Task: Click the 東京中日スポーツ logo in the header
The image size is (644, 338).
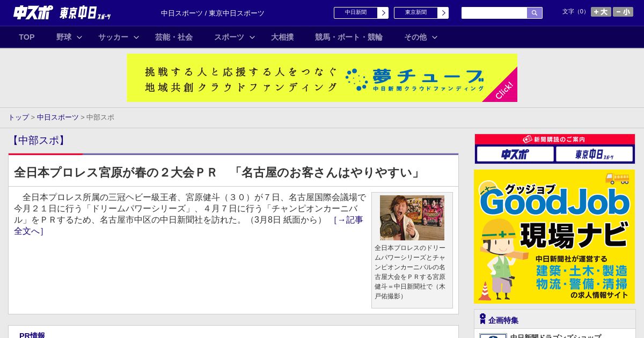Action: pyautogui.click(x=85, y=13)
